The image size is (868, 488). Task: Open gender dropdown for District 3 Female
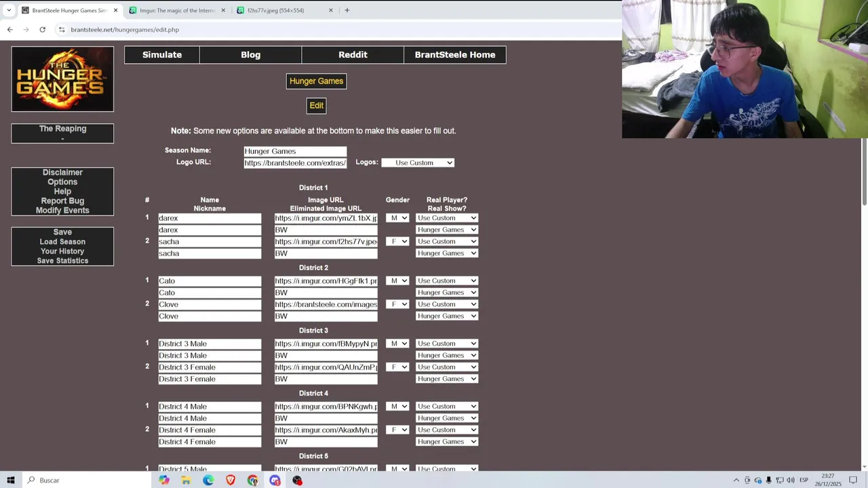coord(397,367)
